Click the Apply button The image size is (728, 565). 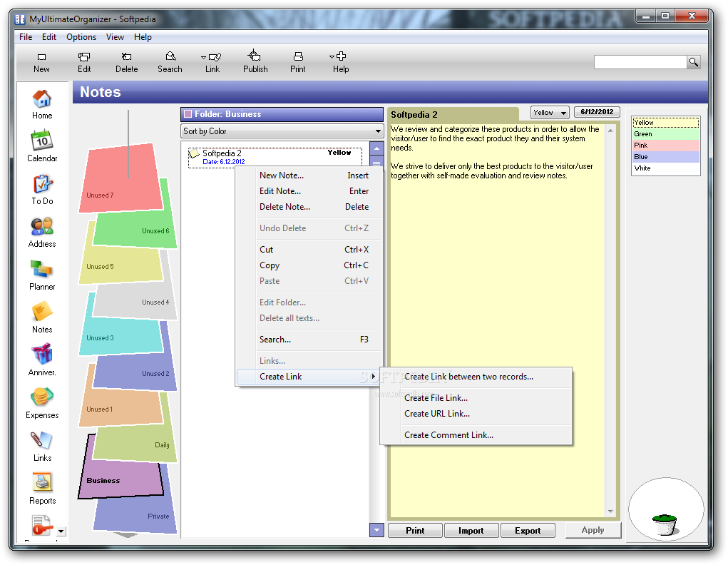pos(593,530)
